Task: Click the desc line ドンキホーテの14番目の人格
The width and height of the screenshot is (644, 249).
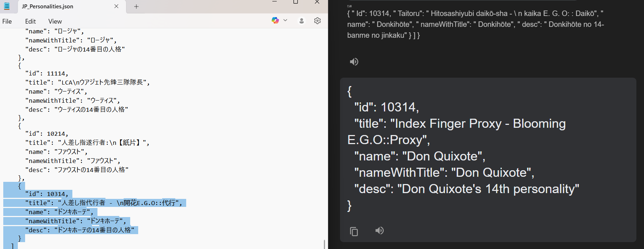Action: [80, 230]
